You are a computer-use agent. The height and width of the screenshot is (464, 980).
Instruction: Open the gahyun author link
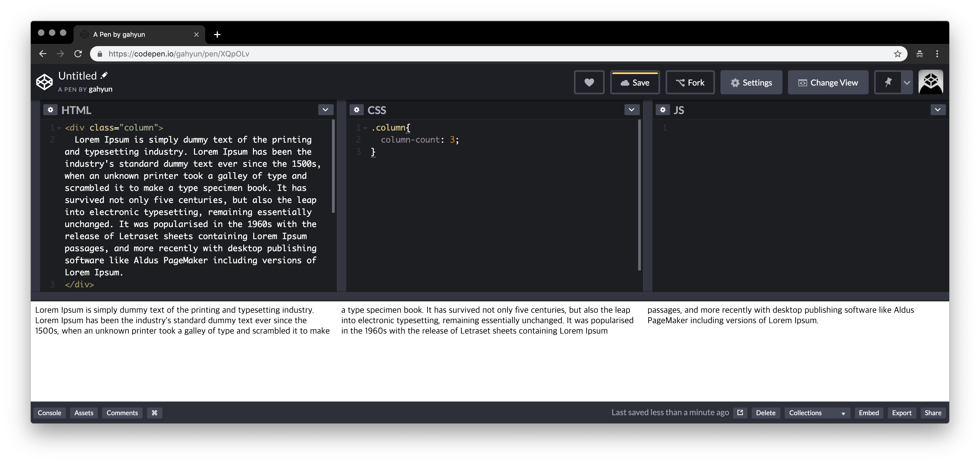[100, 89]
